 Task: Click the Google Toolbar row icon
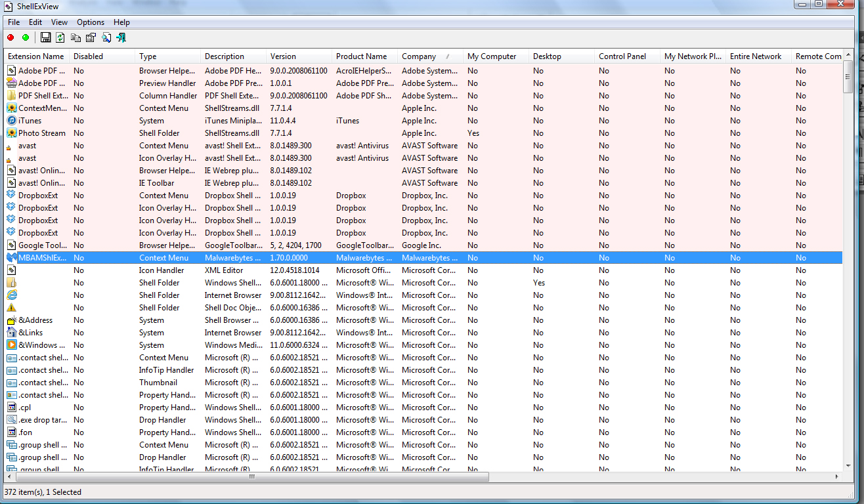point(12,245)
